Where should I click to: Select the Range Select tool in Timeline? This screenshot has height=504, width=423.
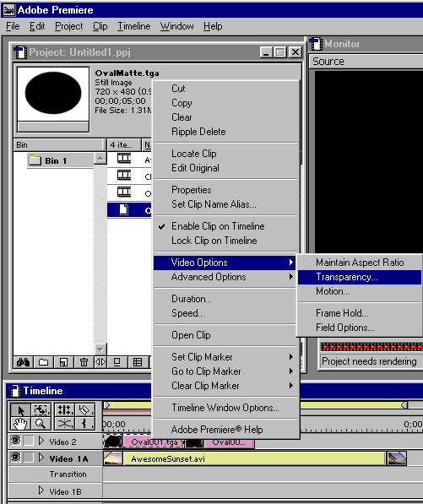pos(41,410)
